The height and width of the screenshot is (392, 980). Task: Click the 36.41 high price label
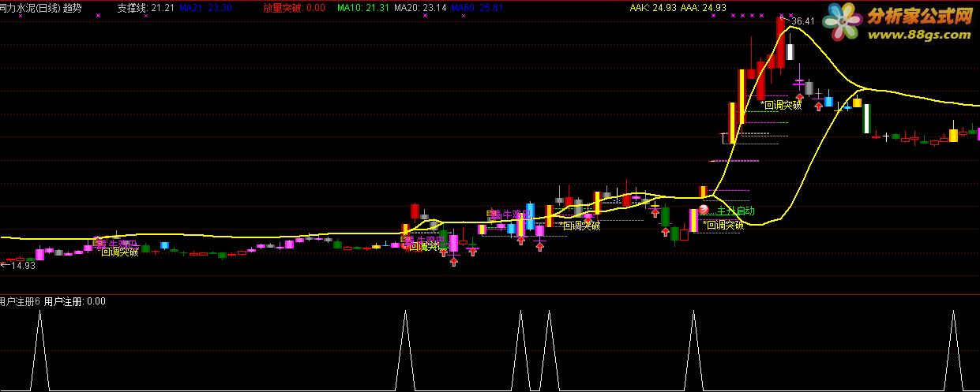click(802, 21)
